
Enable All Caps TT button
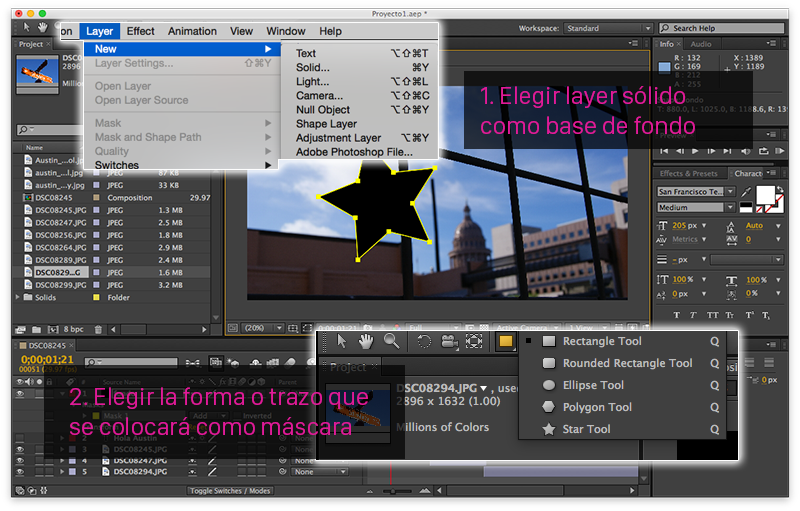coord(712,315)
